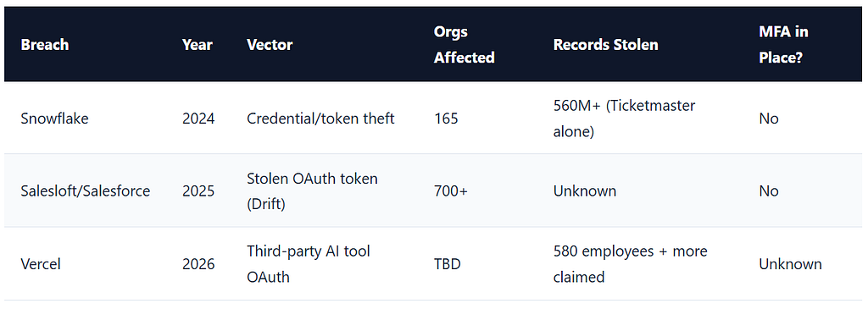
Task: Click the 2026 year cell
Action: [x=198, y=264]
